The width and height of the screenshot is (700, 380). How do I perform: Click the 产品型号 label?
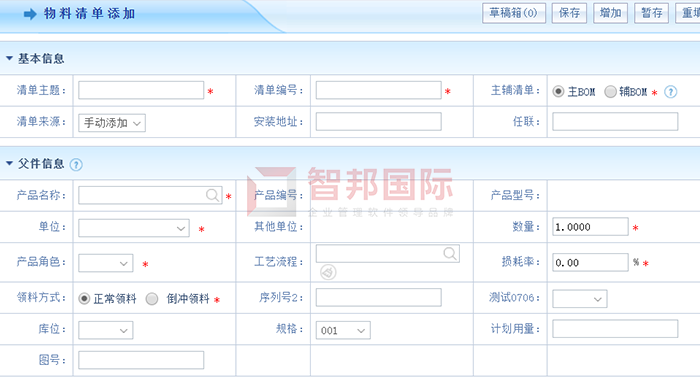point(515,195)
